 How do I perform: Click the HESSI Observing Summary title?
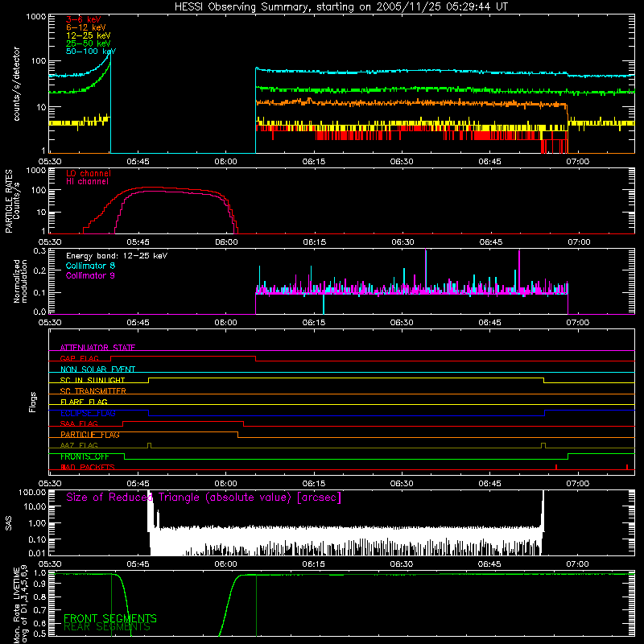(341, 6)
